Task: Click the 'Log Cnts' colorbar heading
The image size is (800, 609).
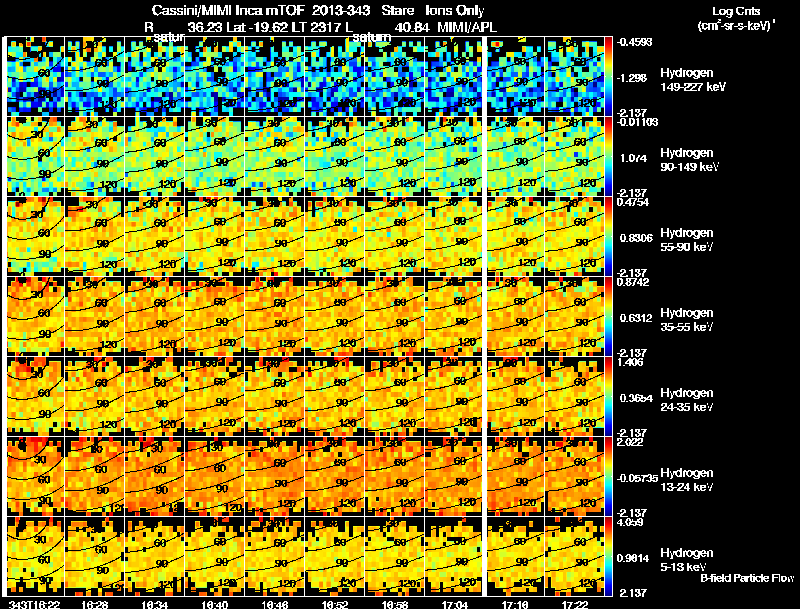Action: pos(735,11)
